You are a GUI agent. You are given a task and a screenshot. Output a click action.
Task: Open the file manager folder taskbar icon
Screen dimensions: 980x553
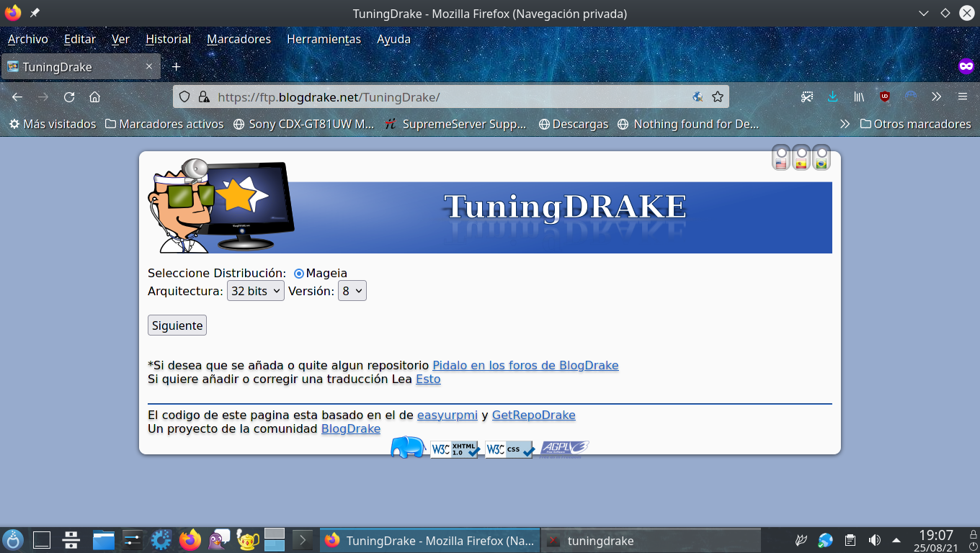tap(104, 540)
